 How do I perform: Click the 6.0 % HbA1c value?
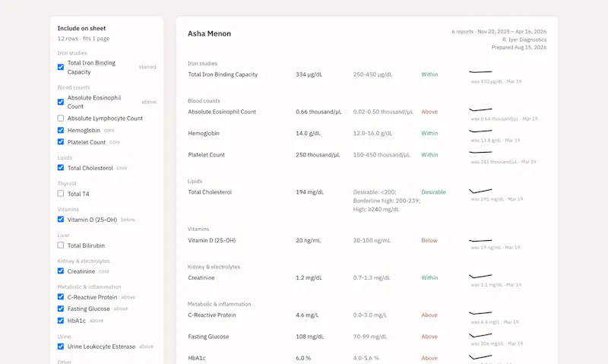point(303,358)
